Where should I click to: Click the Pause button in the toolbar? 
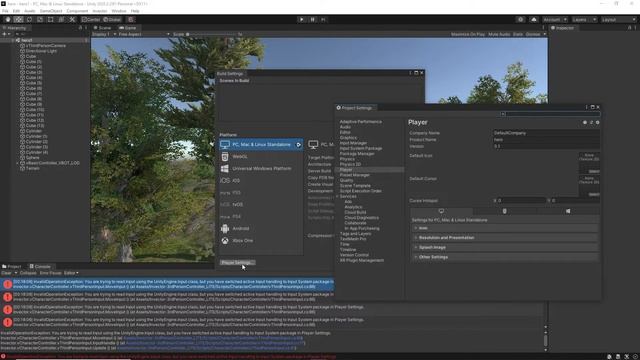(312, 20)
